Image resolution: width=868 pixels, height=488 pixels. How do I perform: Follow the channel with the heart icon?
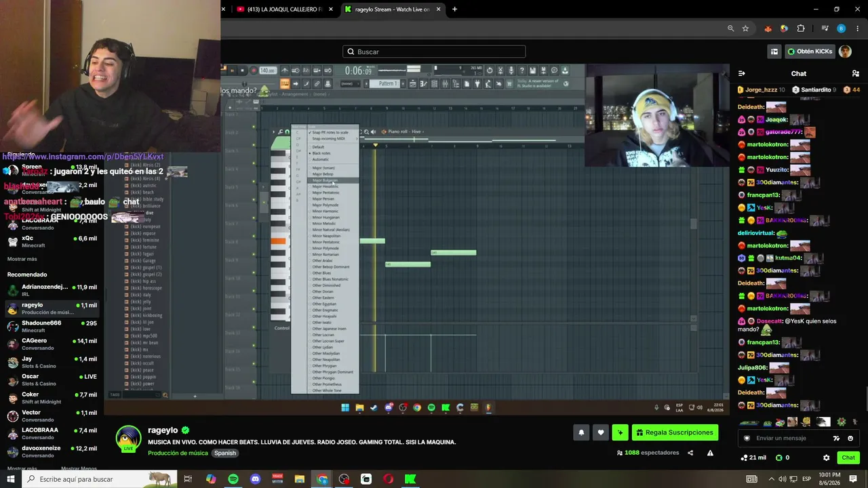tap(600, 432)
